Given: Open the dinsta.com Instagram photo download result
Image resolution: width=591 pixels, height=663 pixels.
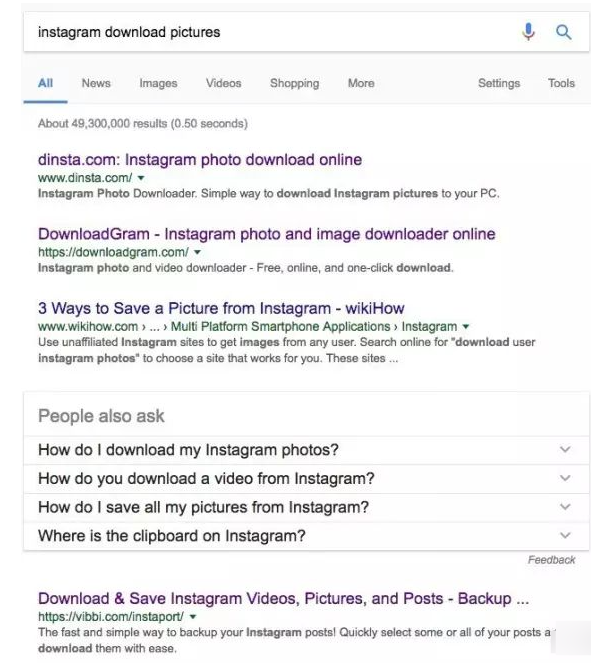Looking at the screenshot, I should [200, 160].
